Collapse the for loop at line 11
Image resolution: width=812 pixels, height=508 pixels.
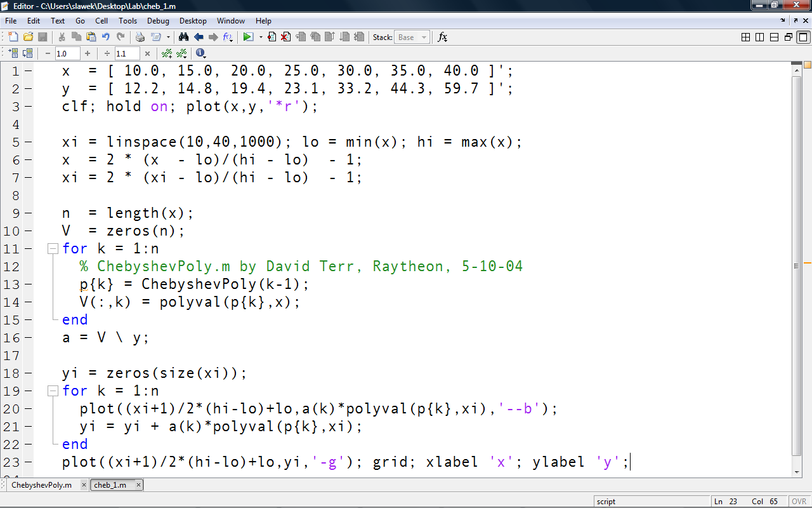tap(53, 248)
